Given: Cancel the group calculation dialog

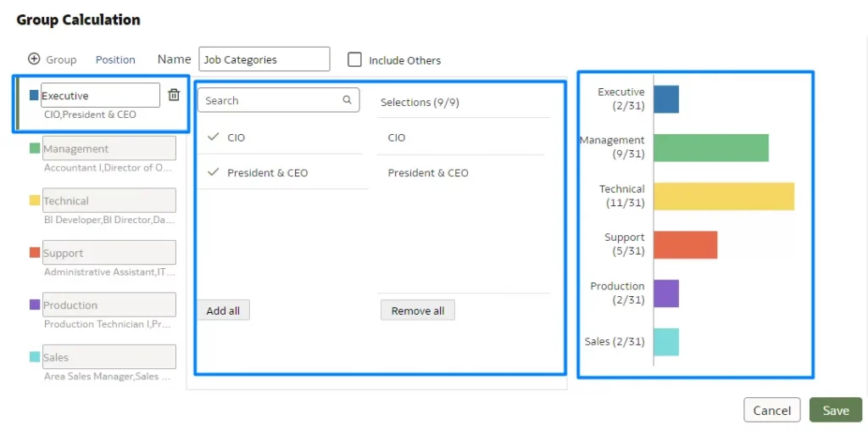Looking at the screenshot, I should coord(771,410).
